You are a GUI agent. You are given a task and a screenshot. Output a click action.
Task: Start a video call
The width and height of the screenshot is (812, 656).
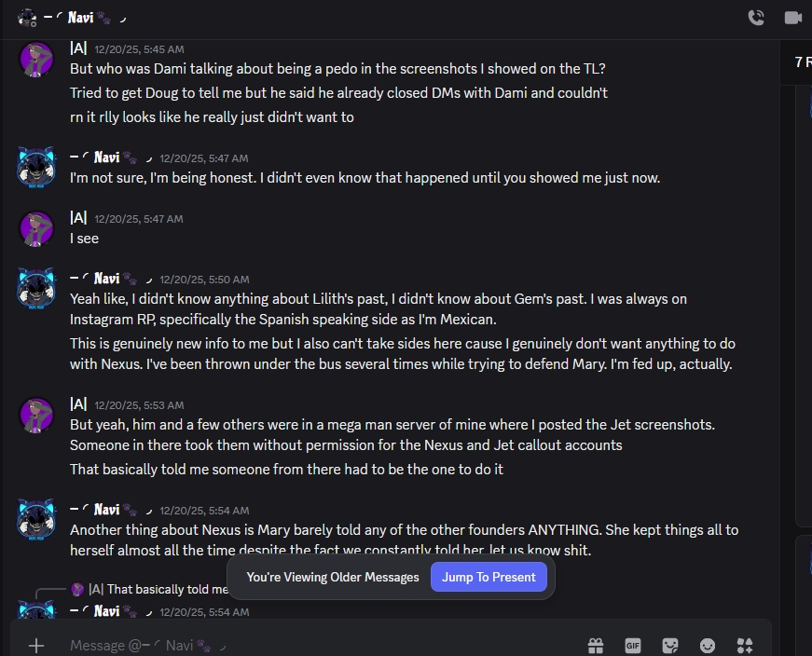[793, 17]
